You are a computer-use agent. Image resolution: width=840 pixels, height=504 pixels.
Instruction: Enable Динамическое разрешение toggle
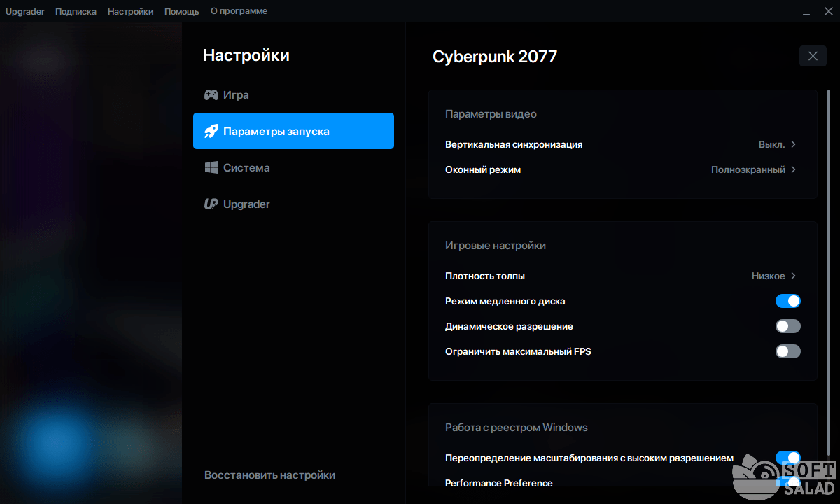click(787, 326)
